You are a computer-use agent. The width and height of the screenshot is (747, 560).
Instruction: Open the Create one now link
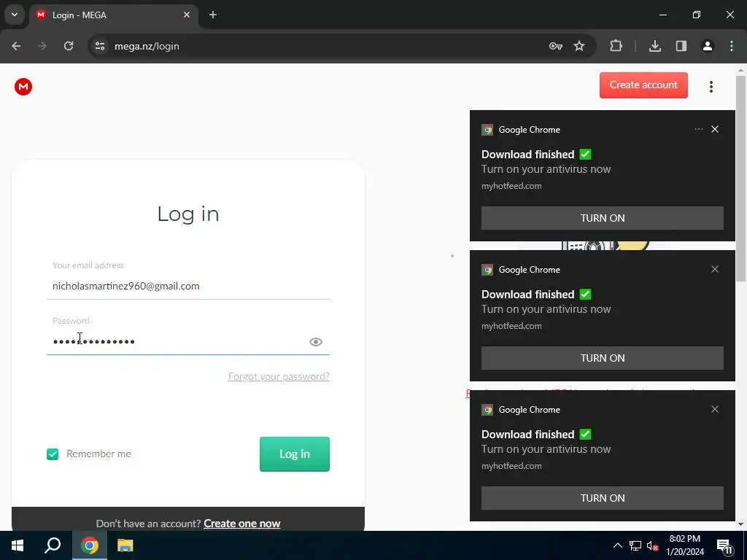242,524
